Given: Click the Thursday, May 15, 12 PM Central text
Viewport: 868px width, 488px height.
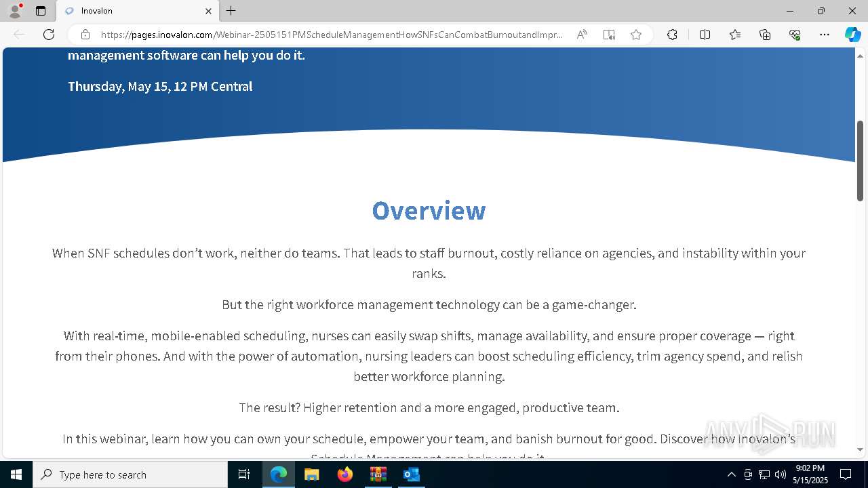Looking at the screenshot, I should point(160,86).
